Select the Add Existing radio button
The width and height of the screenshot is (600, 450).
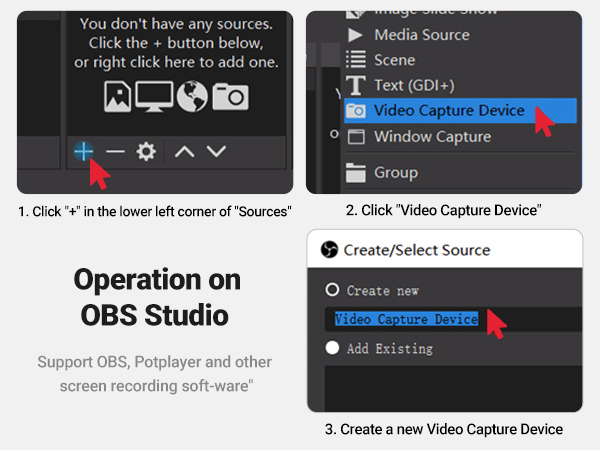[x=332, y=348]
